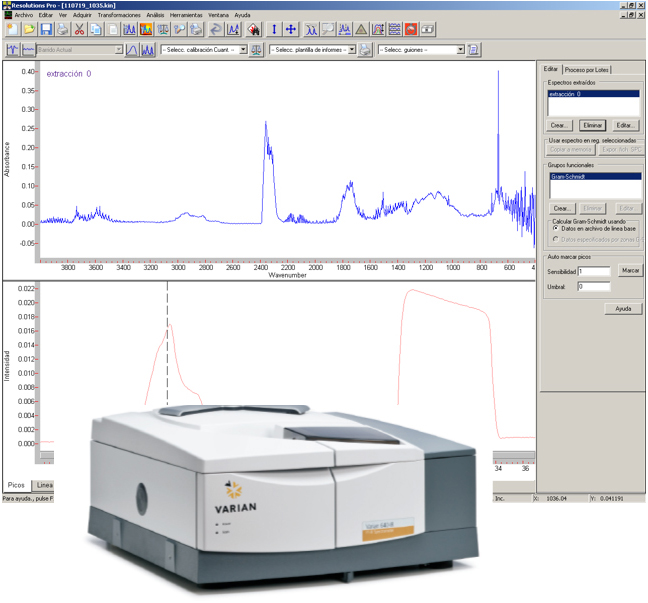This screenshot has height=603, width=648.
Task: Click the four-way move arrows icon
Action: pos(291,29)
